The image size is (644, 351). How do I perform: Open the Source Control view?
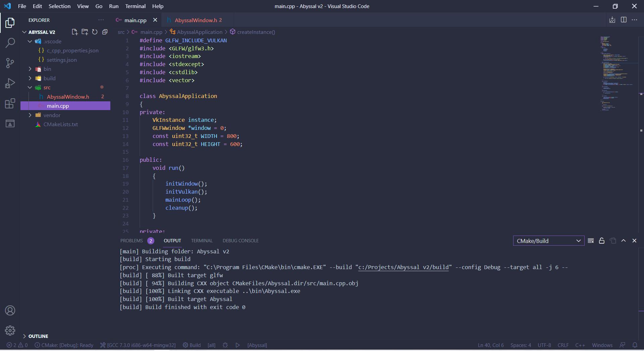(x=10, y=63)
